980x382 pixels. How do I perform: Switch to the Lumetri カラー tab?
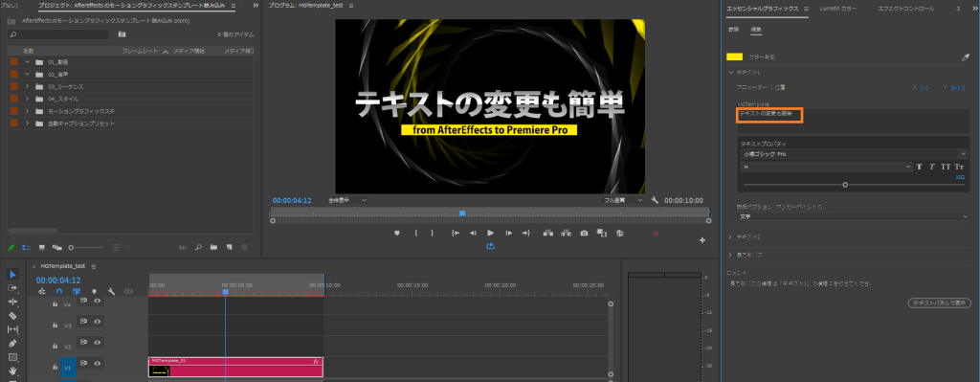[838, 9]
